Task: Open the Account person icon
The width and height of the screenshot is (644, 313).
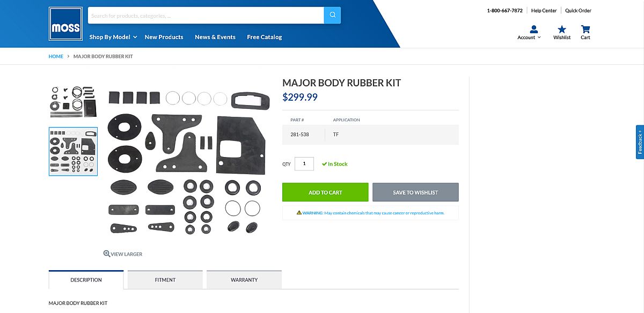Action: tap(533, 29)
